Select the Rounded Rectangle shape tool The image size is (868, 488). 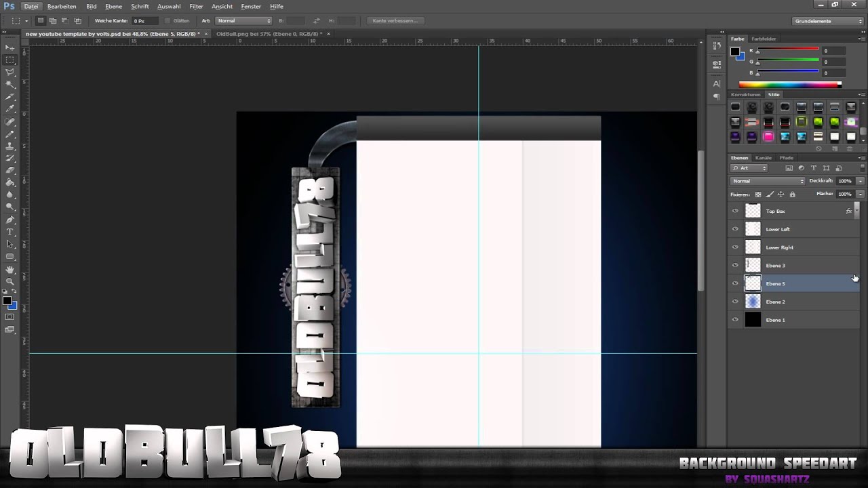click(x=10, y=257)
